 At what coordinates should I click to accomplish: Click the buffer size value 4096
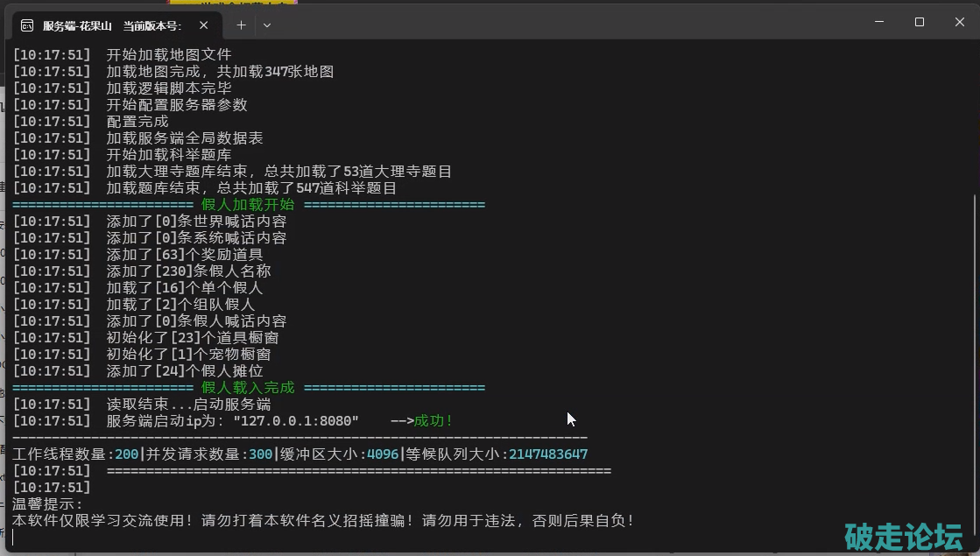383,454
